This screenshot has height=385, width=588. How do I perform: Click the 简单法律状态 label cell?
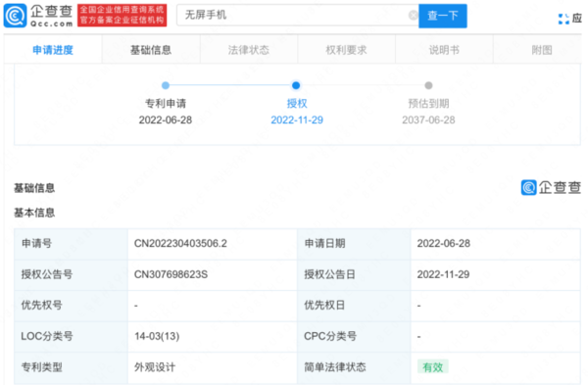(x=354, y=367)
